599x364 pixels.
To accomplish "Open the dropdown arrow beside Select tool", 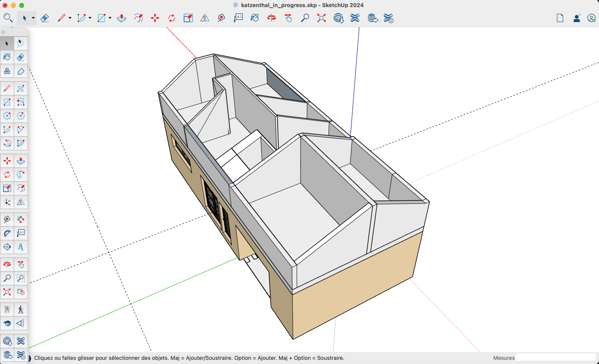I will click(x=33, y=18).
